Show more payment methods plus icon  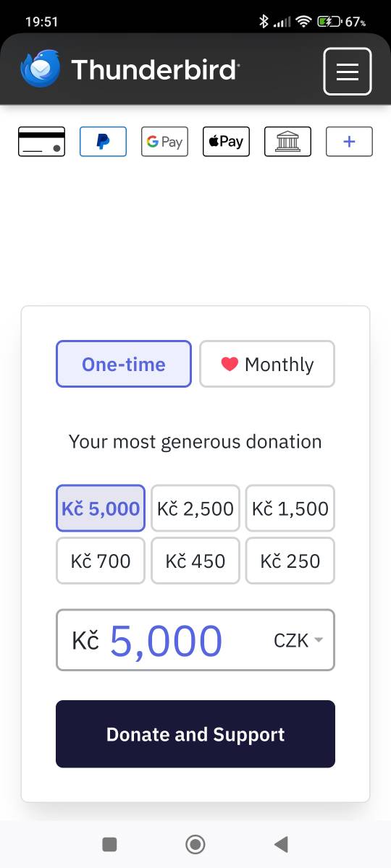pos(349,142)
